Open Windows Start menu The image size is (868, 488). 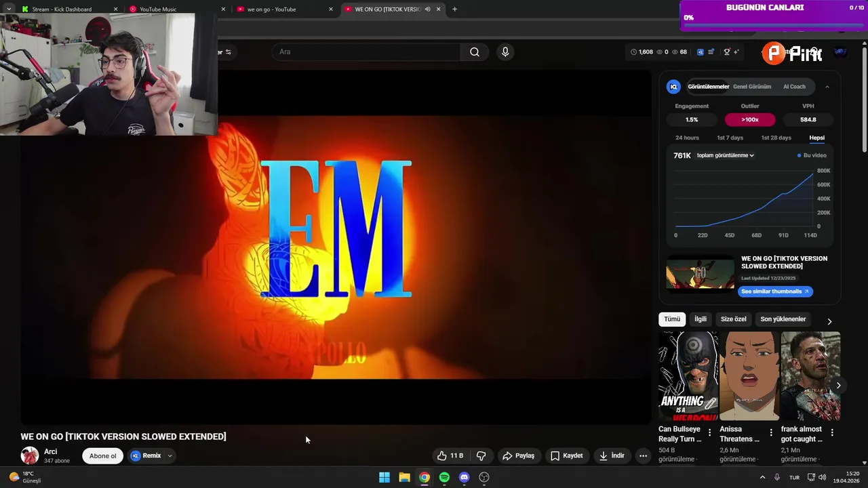pos(384,477)
